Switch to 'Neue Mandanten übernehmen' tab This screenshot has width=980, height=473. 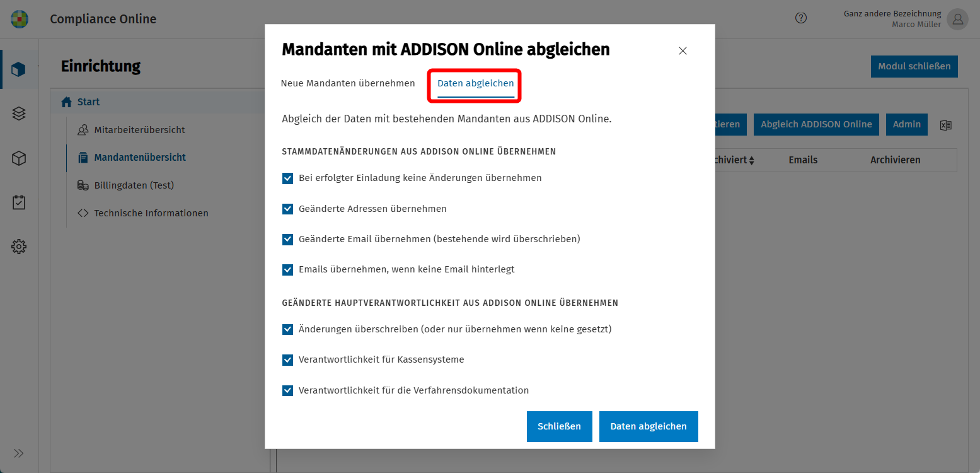point(348,83)
